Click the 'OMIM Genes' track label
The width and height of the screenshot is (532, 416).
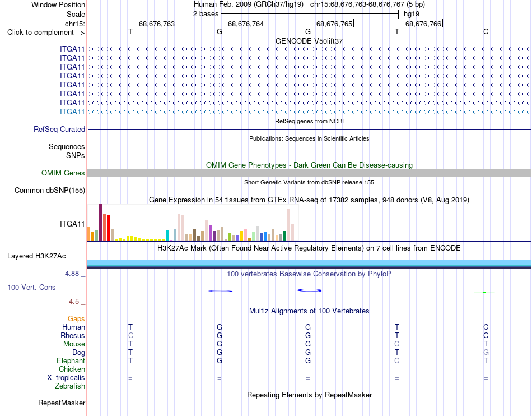pyautogui.click(x=63, y=173)
